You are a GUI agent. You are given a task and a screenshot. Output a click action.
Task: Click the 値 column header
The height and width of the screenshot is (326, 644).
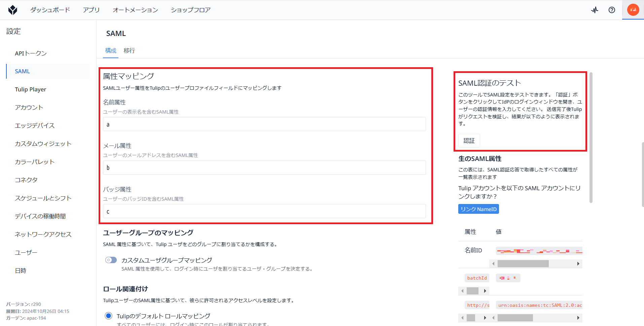(x=499, y=232)
